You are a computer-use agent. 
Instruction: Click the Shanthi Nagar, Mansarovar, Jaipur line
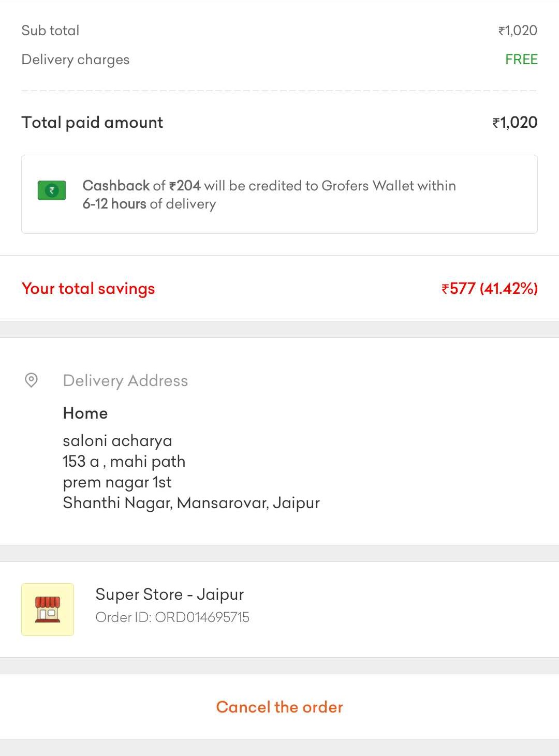(x=192, y=503)
